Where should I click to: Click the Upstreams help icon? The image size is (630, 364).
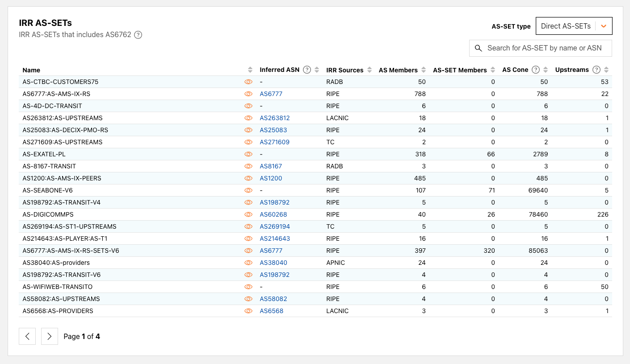point(596,70)
